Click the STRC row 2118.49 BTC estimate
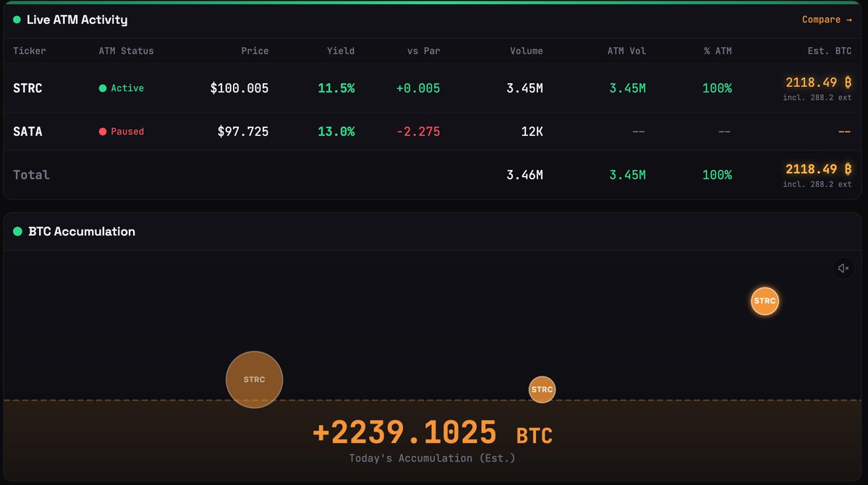868x485 pixels. click(819, 83)
